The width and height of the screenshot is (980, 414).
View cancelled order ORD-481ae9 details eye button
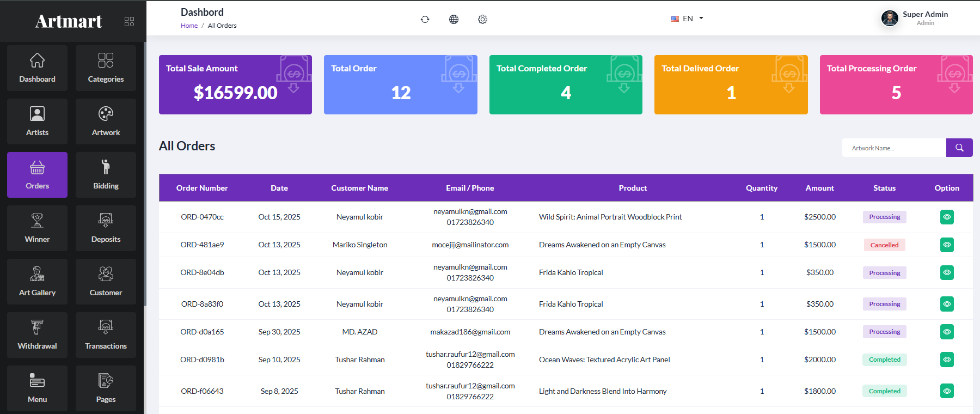pos(947,245)
